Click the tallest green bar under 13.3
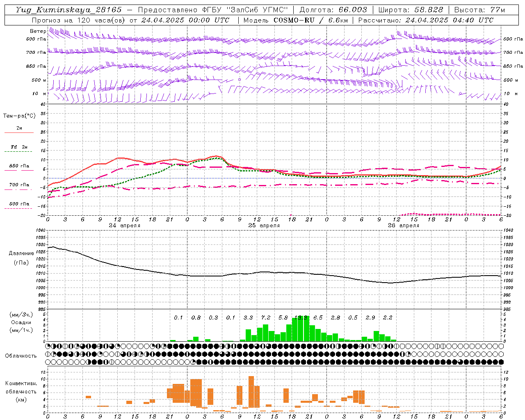This screenshot has width=525, height=420. click(301, 329)
